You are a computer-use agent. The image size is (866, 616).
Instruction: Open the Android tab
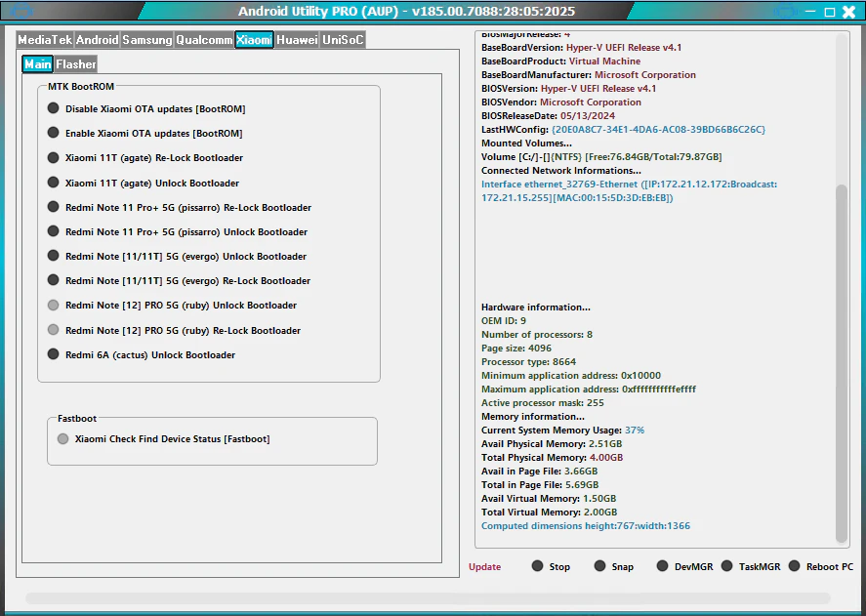click(98, 40)
